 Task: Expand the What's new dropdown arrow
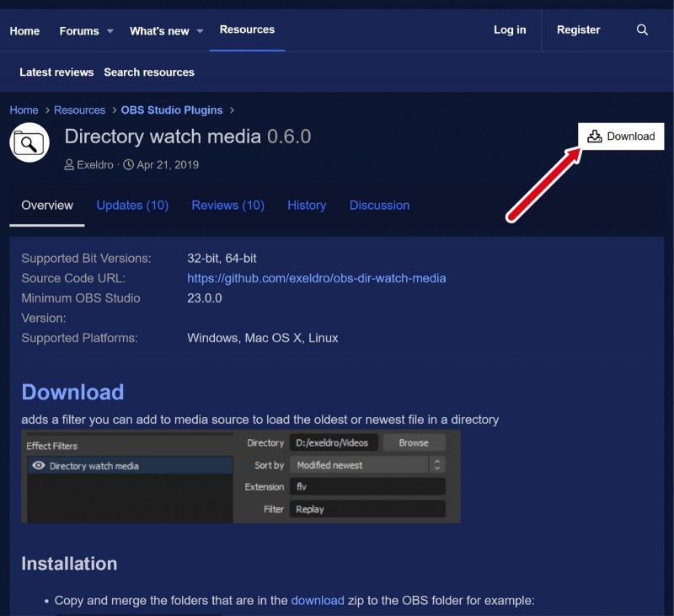coord(200,31)
